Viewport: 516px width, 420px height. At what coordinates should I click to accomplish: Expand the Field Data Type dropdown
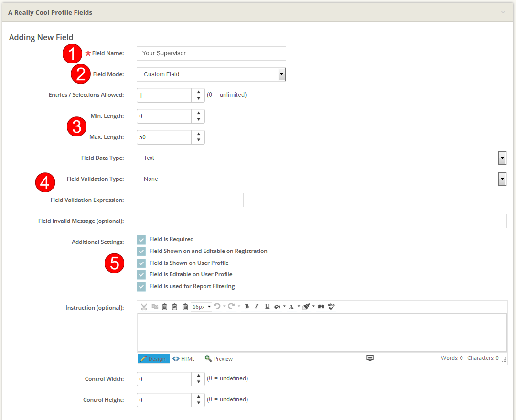click(x=502, y=158)
